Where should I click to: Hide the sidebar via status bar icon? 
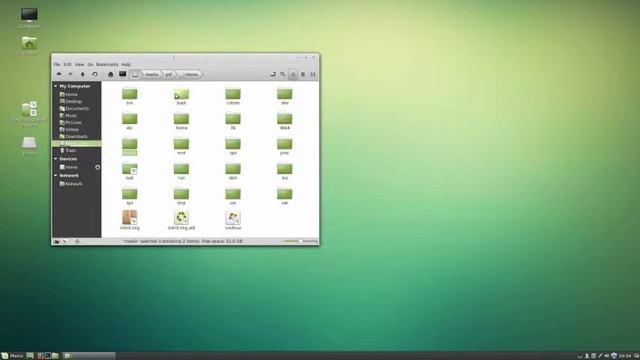point(78,242)
